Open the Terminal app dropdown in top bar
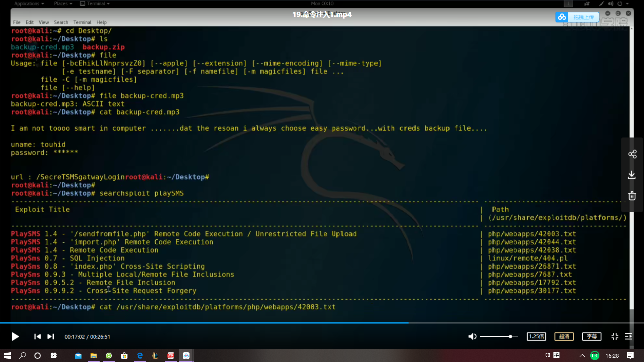644x362 pixels. pyautogui.click(x=95, y=3)
